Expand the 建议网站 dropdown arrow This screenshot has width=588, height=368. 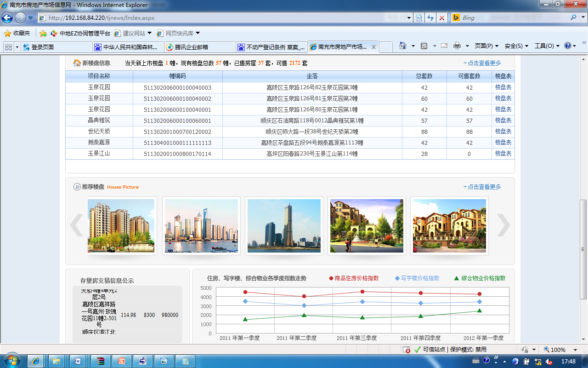149,33
